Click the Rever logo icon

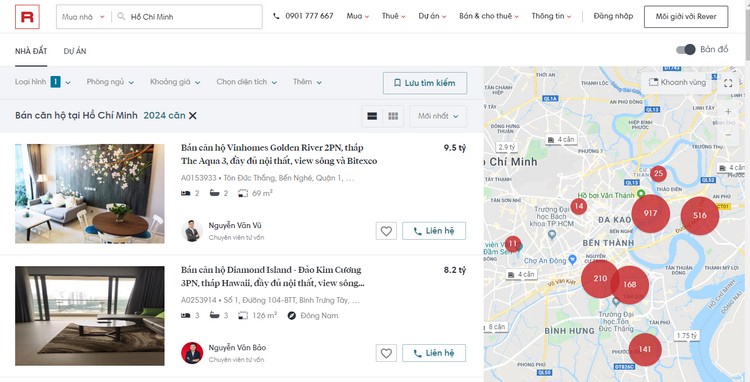27,17
